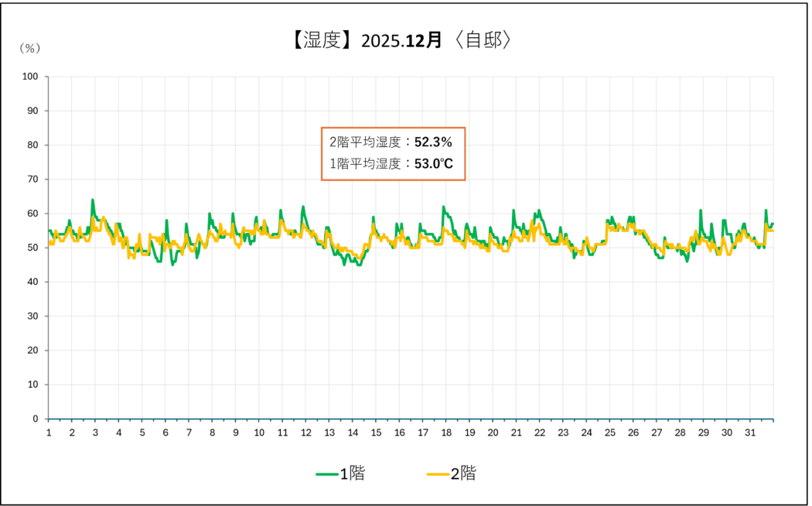The width and height of the screenshot is (812, 506).
Task: Select the 50 label on the vertical axis
Action: tap(32, 248)
